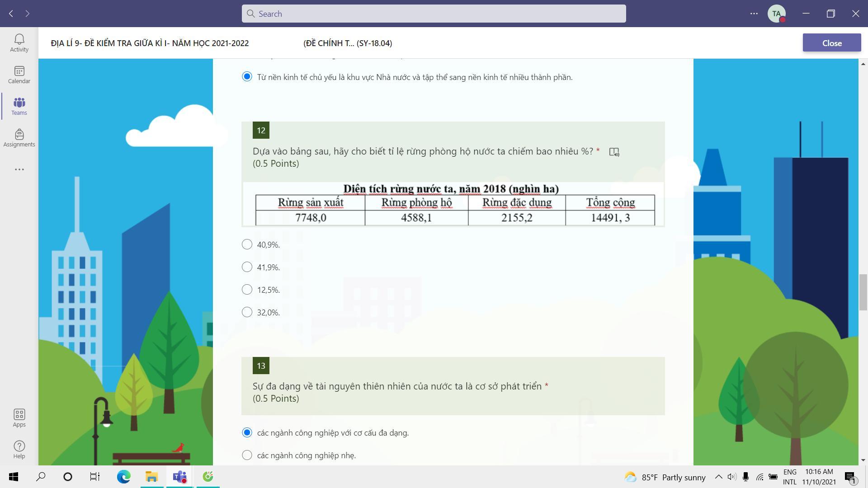Open the Help icon

coord(19,450)
